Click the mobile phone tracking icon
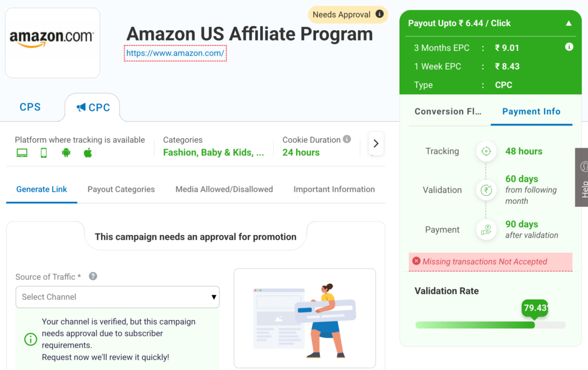 click(44, 153)
